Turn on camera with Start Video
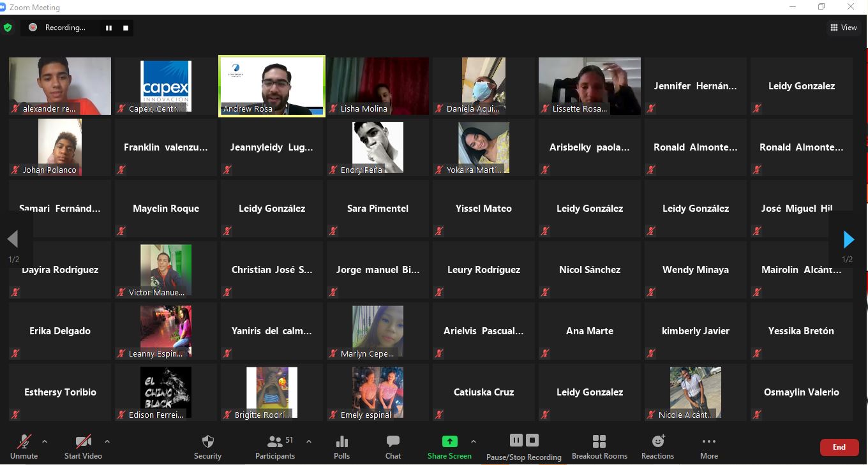The height and width of the screenshot is (465, 868). [x=83, y=447]
